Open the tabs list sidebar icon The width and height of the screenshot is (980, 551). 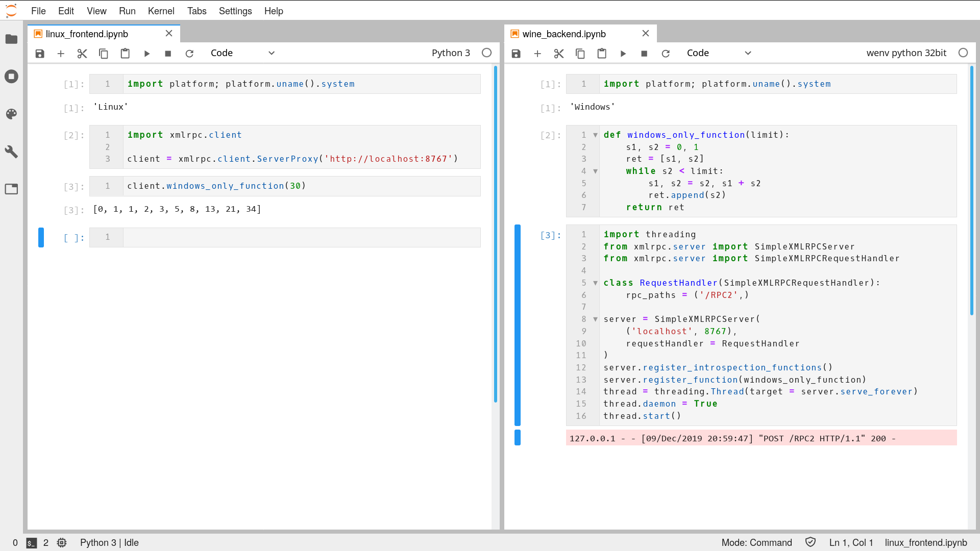(x=11, y=189)
